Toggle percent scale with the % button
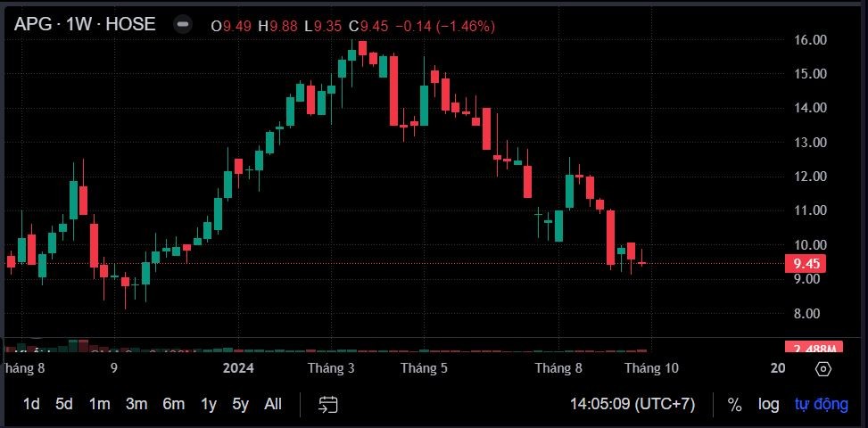868x428 pixels. [734, 404]
